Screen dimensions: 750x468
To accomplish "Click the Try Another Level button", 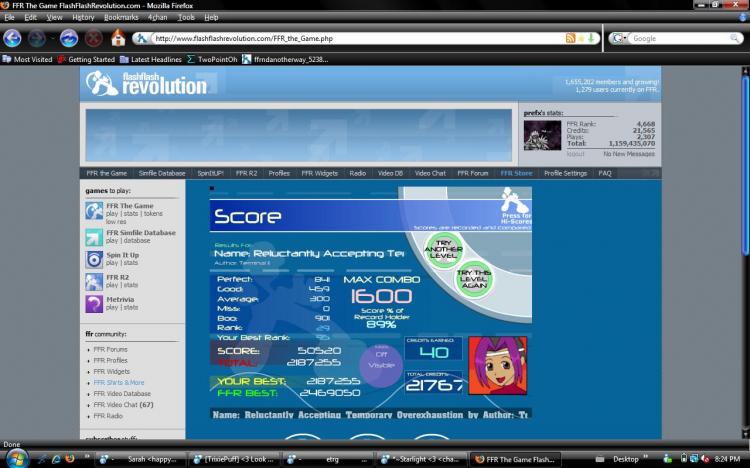I will pyautogui.click(x=444, y=249).
